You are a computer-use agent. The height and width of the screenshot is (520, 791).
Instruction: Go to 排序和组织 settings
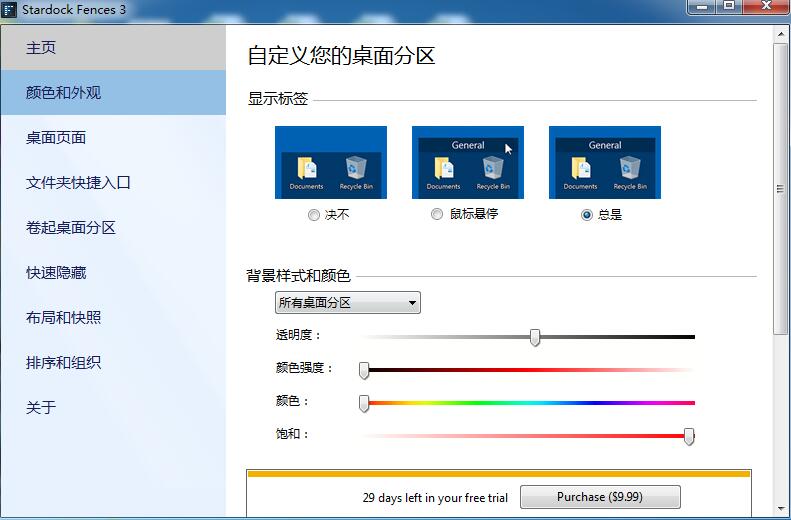point(113,362)
